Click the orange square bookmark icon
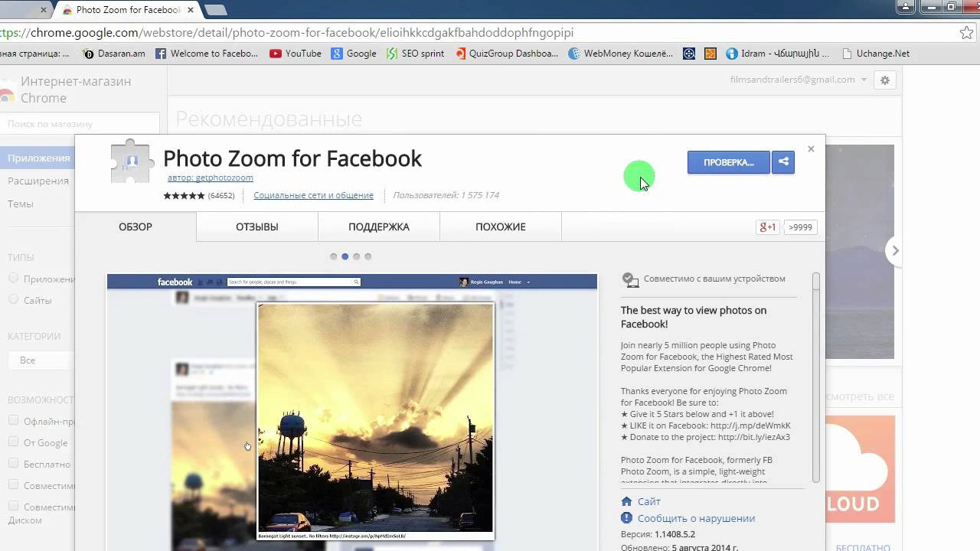This screenshot has width=980, height=551. click(x=710, y=54)
